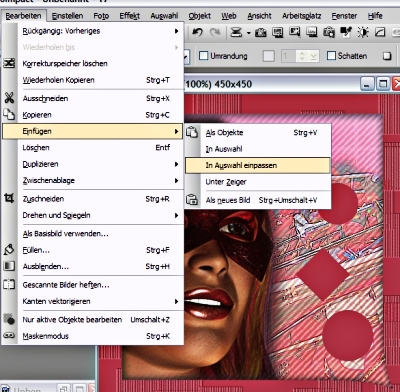The width and height of the screenshot is (400, 392).
Task: Click the icon beside Nur aktive Objekte bearbeiten
Action: 9,319
